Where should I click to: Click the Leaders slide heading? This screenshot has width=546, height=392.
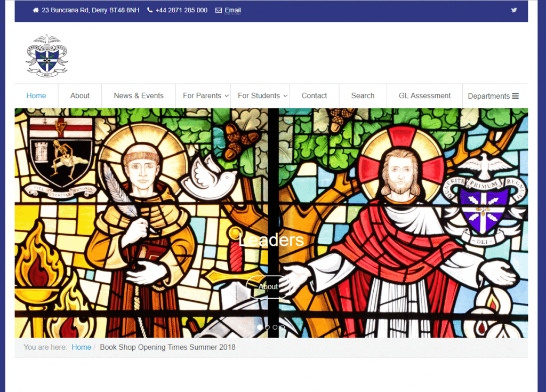pyautogui.click(x=271, y=240)
